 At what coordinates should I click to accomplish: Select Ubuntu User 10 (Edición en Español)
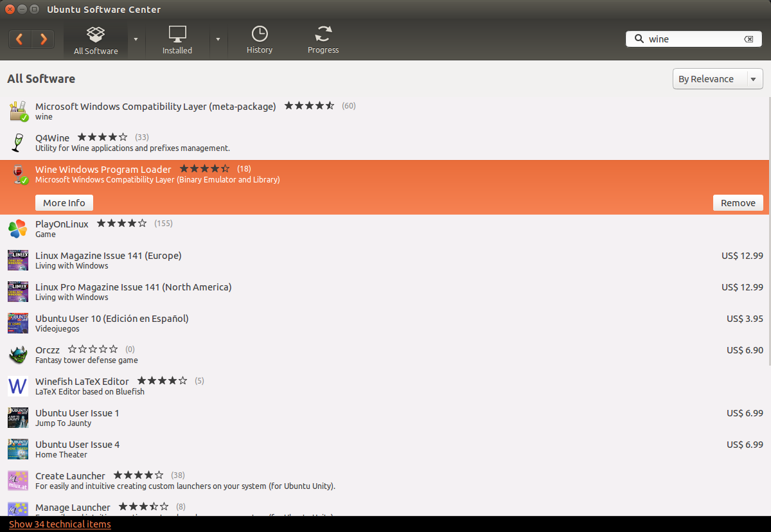112,319
